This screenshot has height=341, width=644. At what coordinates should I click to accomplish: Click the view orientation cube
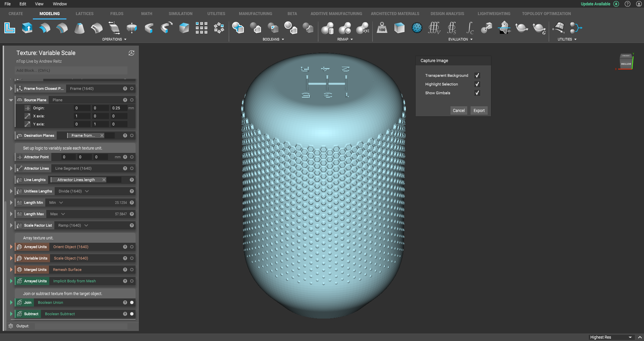(626, 61)
